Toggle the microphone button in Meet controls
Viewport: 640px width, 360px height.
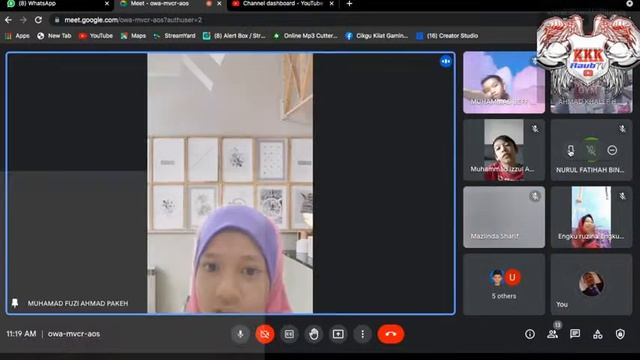pyautogui.click(x=240, y=334)
